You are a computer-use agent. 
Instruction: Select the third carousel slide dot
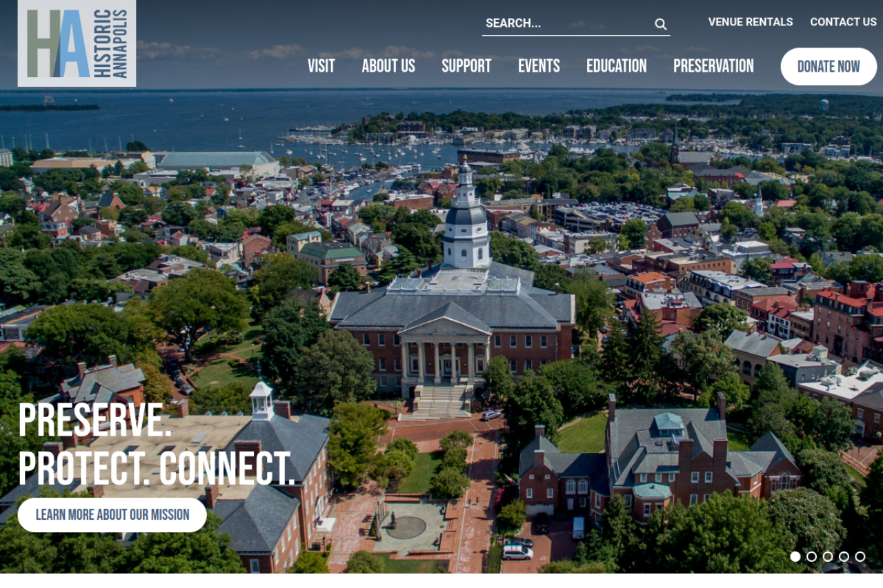(x=828, y=556)
